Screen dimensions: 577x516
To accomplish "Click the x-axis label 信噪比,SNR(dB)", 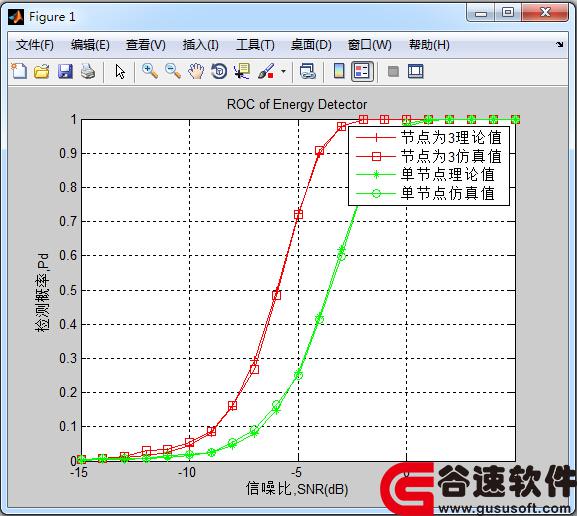I will pyautogui.click(x=297, y=489).
